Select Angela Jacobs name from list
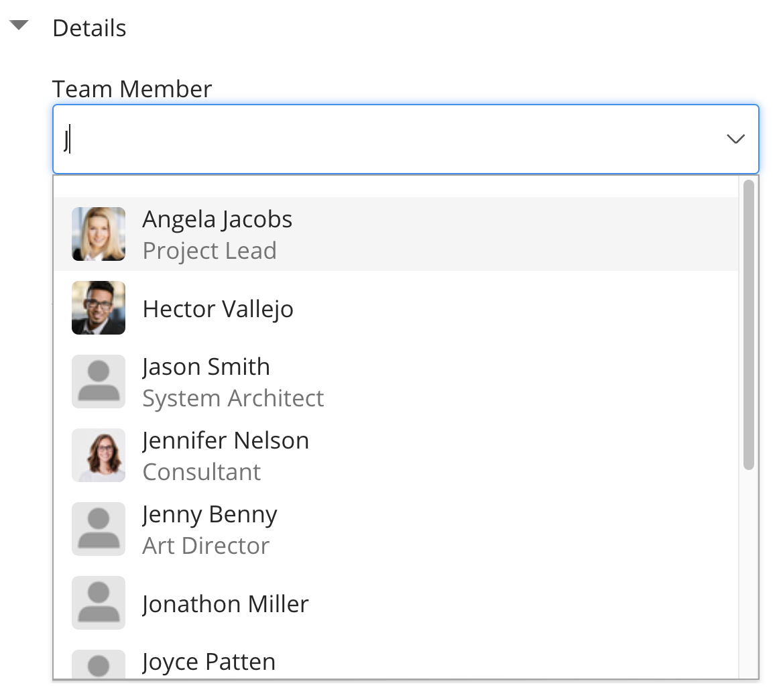The image size is (779, 700). click(x=217, y=219)
